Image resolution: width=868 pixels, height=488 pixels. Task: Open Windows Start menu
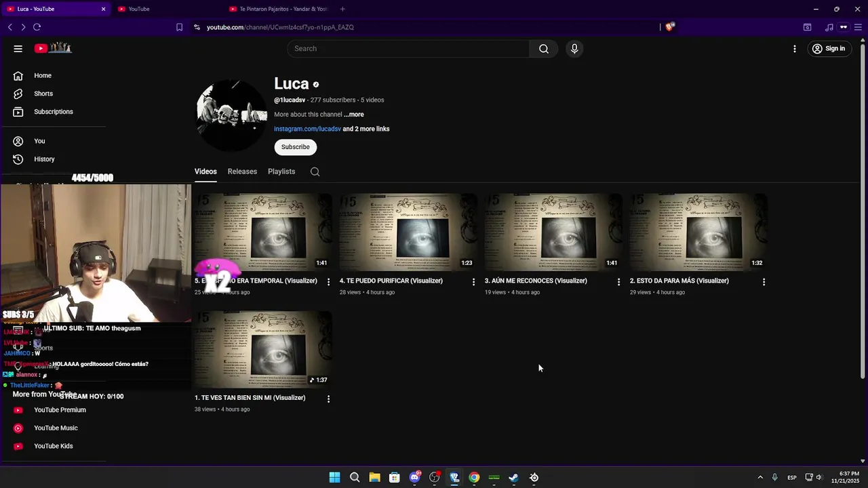coord(334,478)
